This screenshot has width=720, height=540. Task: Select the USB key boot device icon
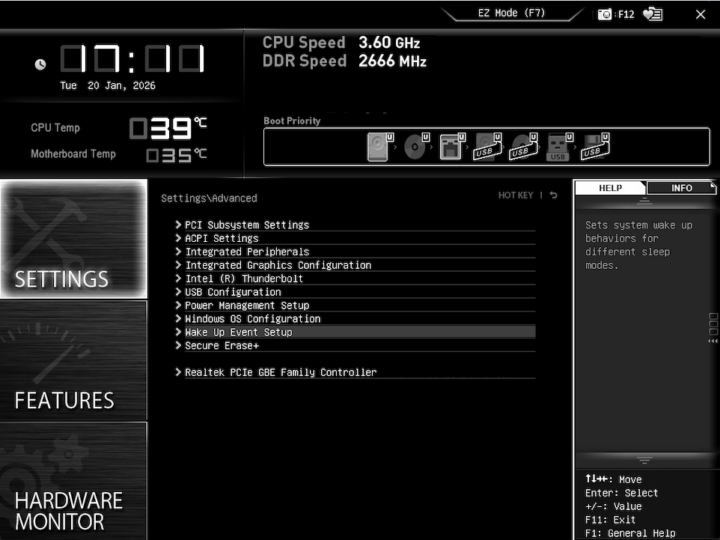click(558, 147)
